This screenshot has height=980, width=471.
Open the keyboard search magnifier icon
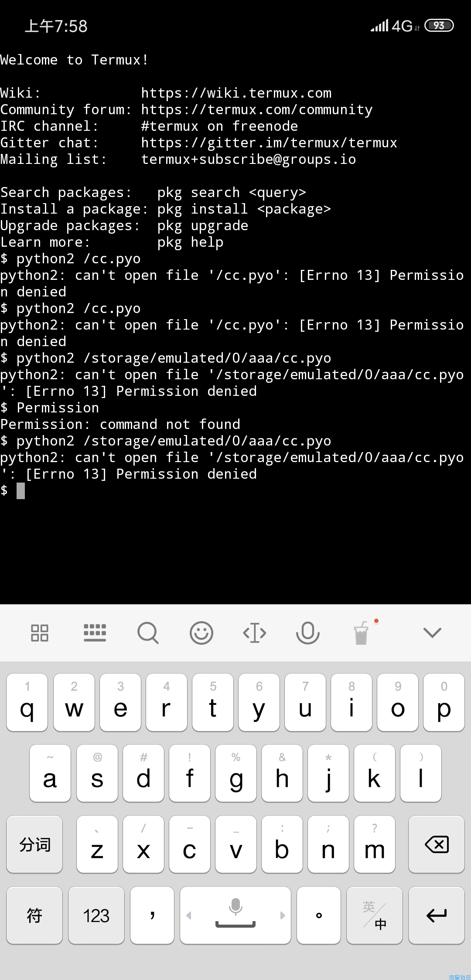pos(148,633)
